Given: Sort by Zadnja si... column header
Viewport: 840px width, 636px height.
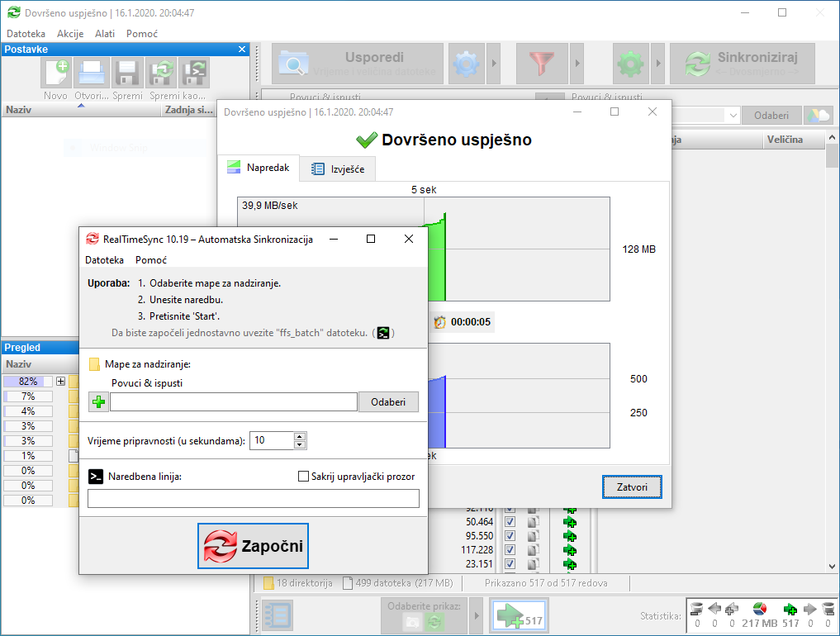Looking at the screenshot, I should [x=188, y=110].
